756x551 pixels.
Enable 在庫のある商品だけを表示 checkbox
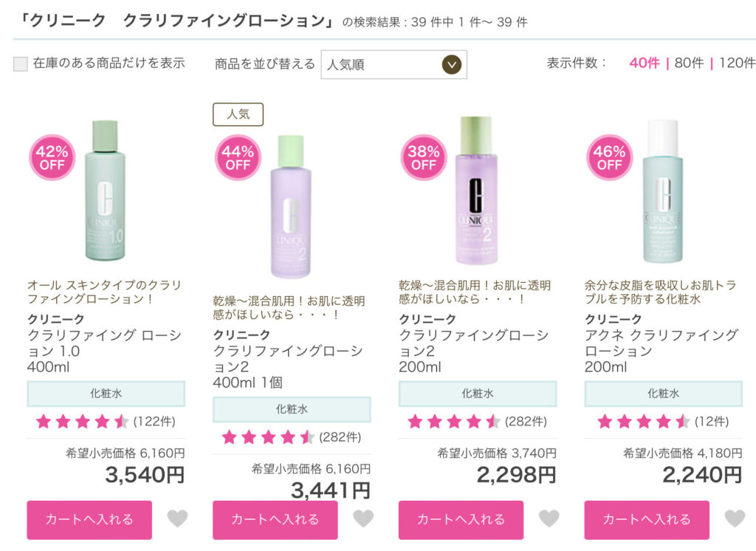pos(20,64)
